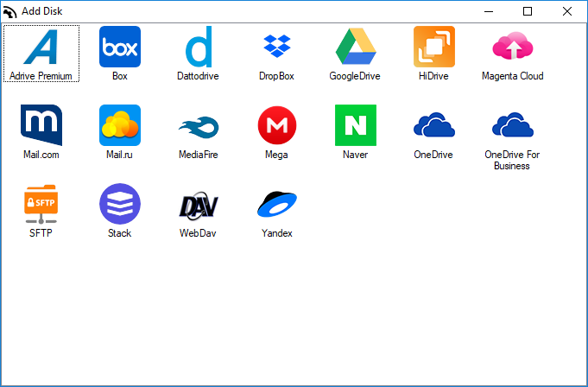
Task: Click the "SFTP" label text
Action: point(41,233)
